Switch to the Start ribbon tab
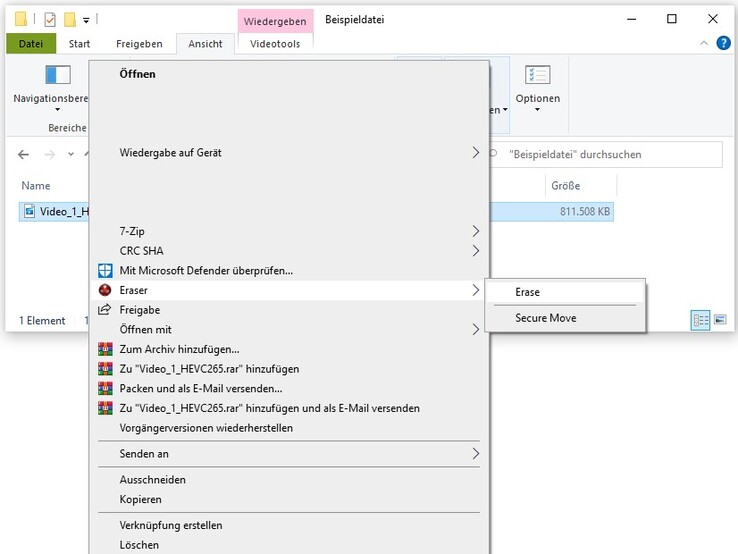The image size is (738, 554). (x=79, y=44)
